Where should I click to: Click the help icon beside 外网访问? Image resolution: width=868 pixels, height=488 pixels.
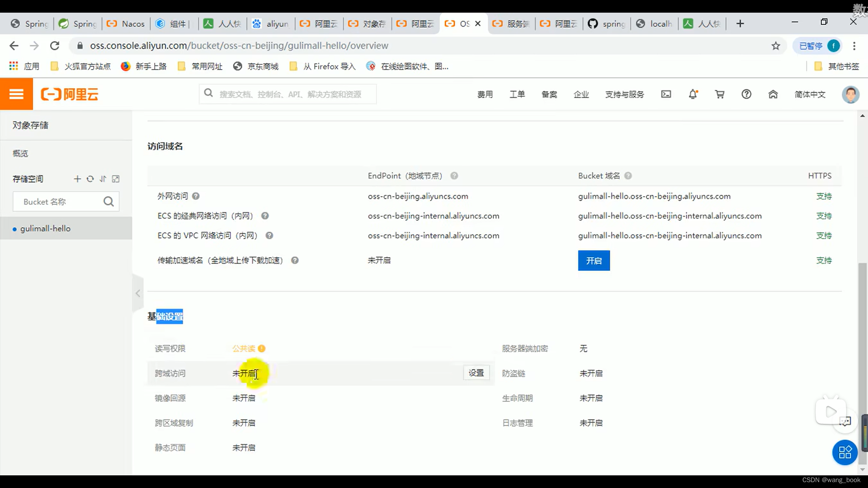point(196,196)
